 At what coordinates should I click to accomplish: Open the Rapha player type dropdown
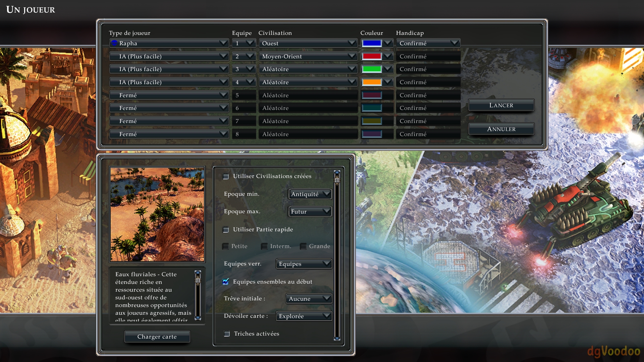tap(169, 43)
